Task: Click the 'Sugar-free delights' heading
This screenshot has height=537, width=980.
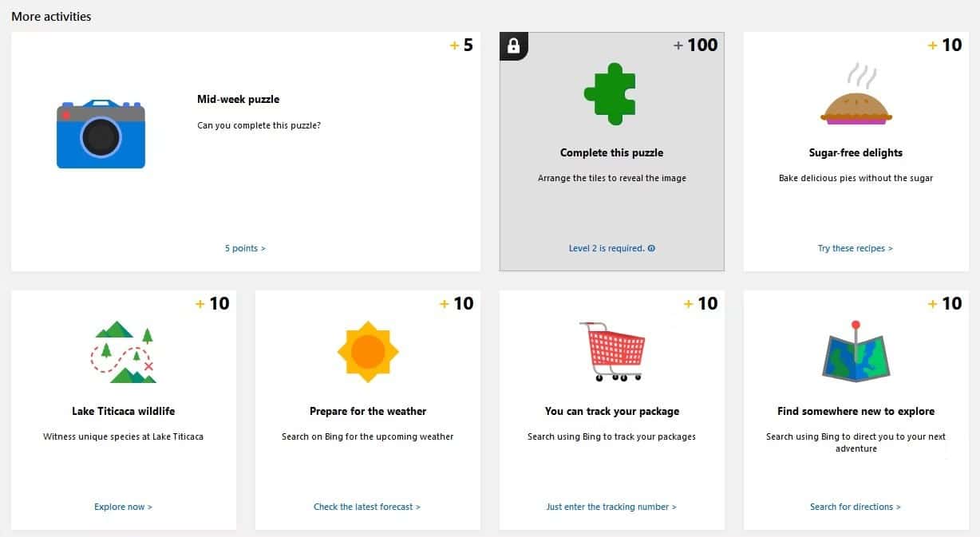Action: [856, 152]
